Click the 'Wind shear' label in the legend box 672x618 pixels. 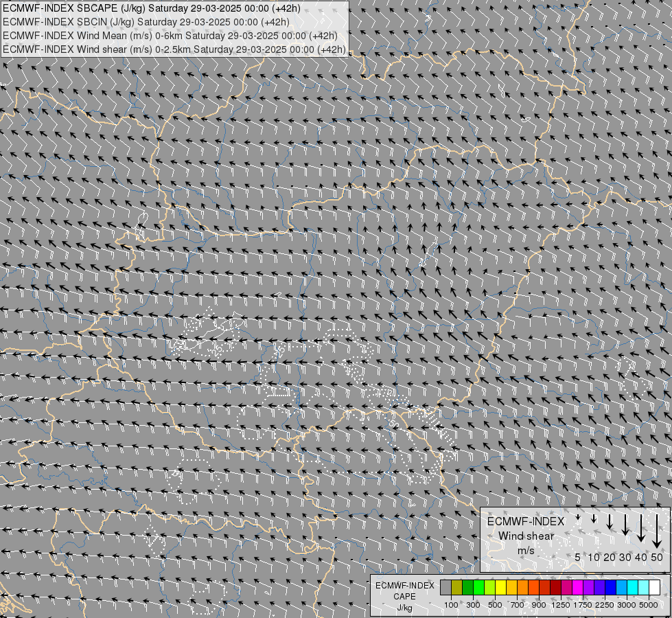pyautogui.click(x=526, y=536)
